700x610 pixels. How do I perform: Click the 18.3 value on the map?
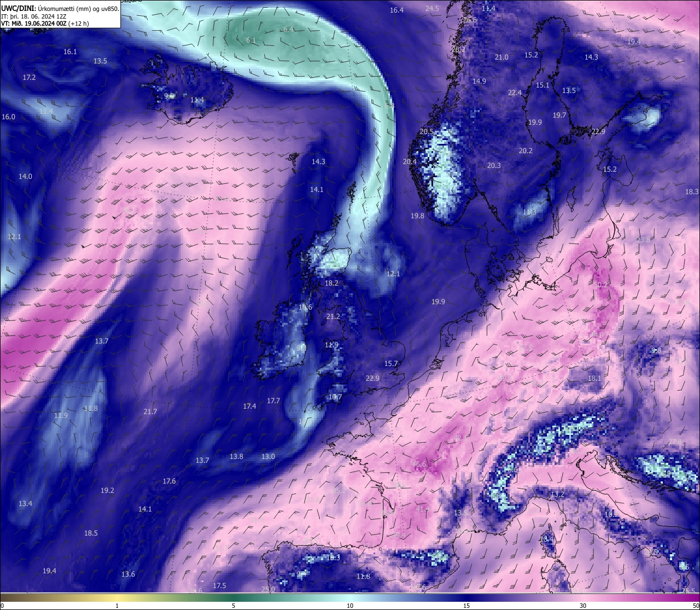coord(692,192)
